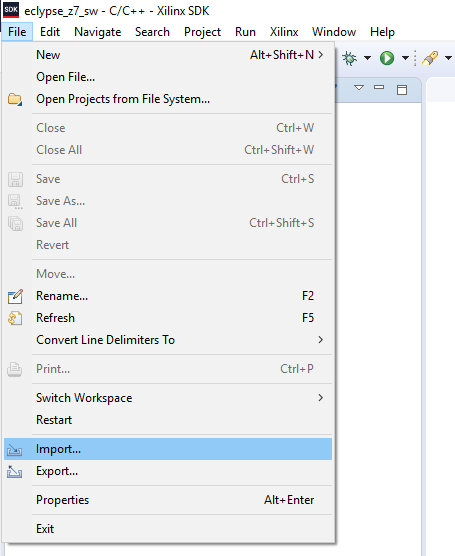Select Export... in the File menu
The width and height of the screenshot is (455, 556).
pos(168,471)
